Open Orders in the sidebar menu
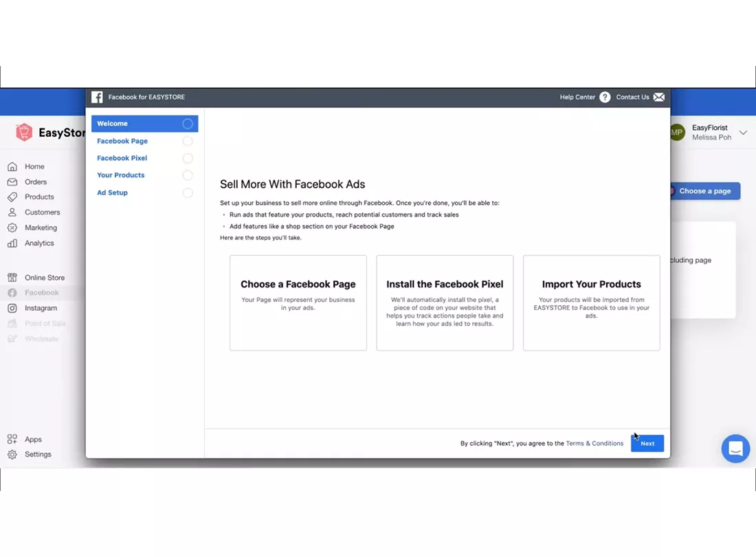 coord(36,182)
